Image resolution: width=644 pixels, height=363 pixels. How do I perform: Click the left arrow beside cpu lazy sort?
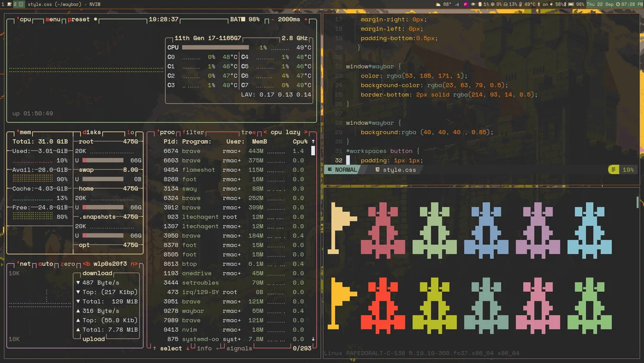click(265, 132)
